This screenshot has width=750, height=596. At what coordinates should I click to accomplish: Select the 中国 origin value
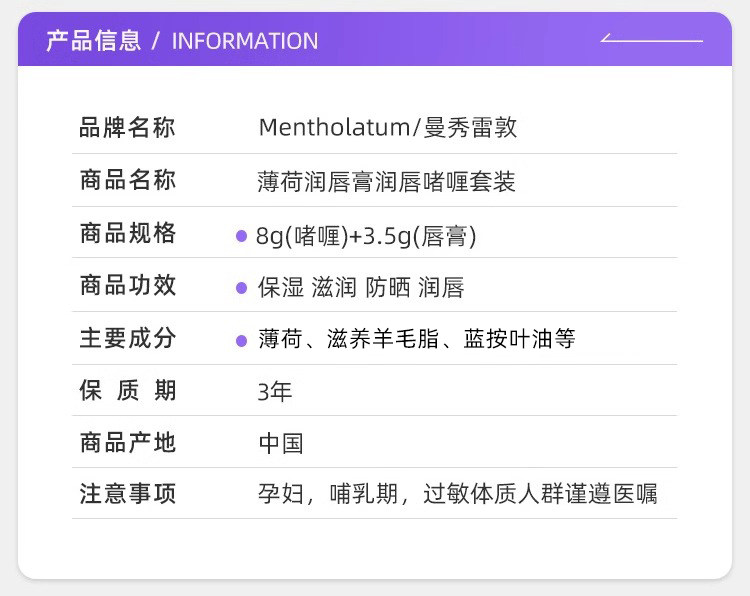(281, 444)
